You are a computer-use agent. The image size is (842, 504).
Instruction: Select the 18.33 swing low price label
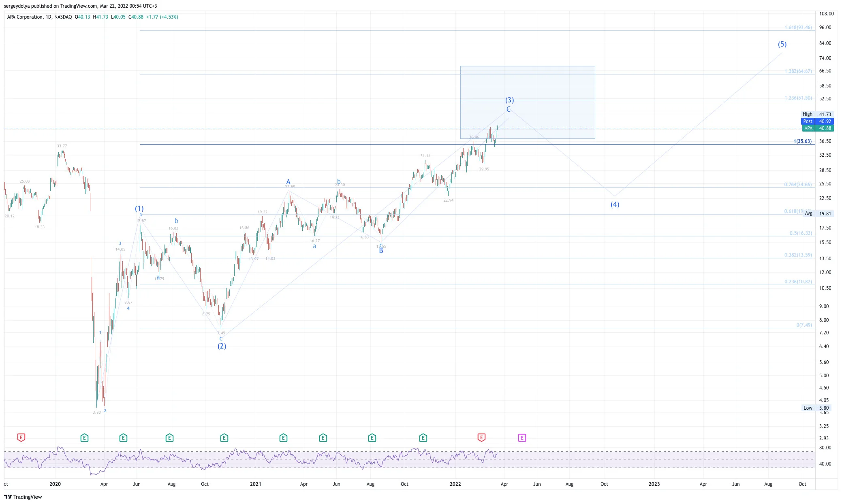point(40,227)
